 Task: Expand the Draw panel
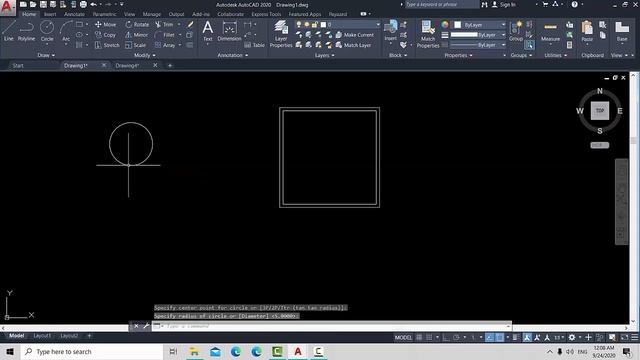46,55
